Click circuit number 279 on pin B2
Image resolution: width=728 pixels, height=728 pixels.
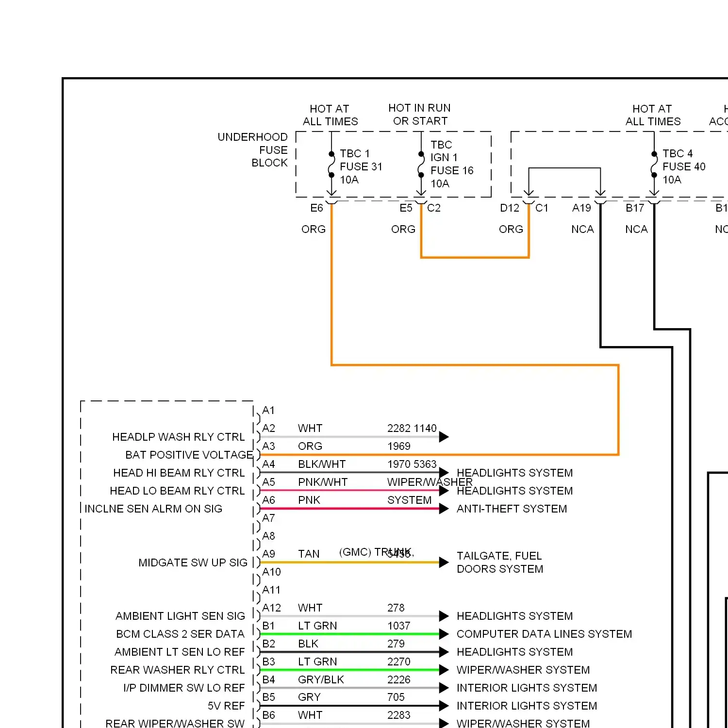(x=396, y=644)
